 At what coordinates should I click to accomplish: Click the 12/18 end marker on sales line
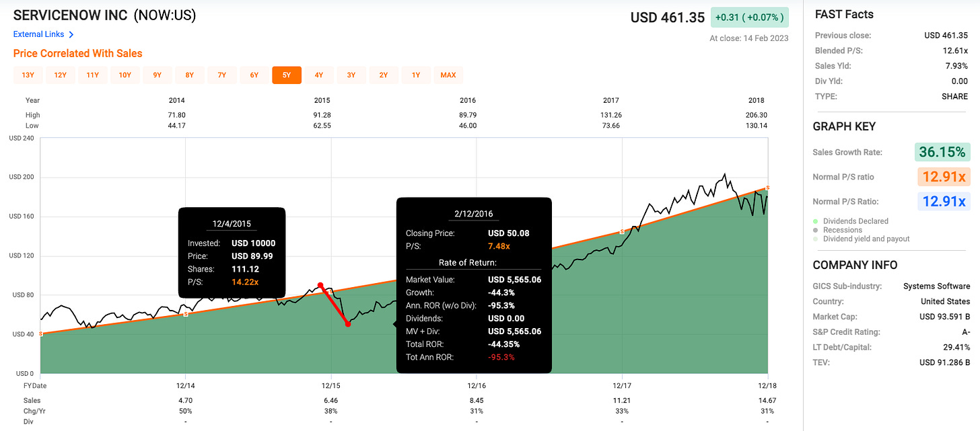click(x=767, y=188)
